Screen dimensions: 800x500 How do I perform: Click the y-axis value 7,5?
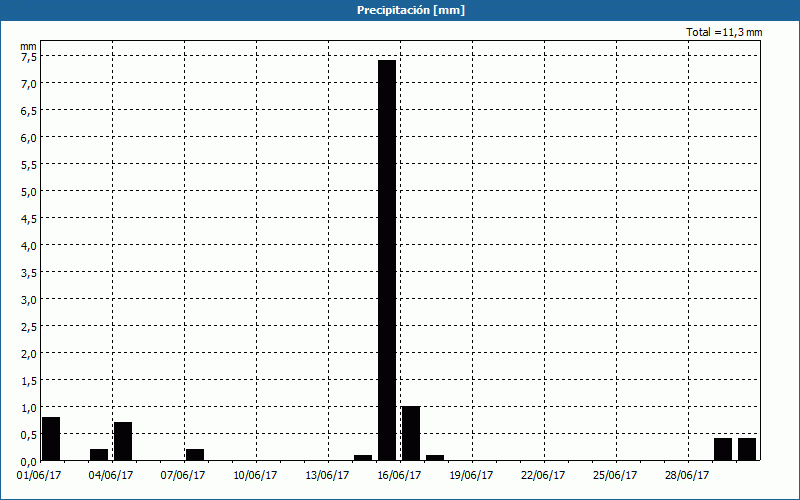click(29, 57)
